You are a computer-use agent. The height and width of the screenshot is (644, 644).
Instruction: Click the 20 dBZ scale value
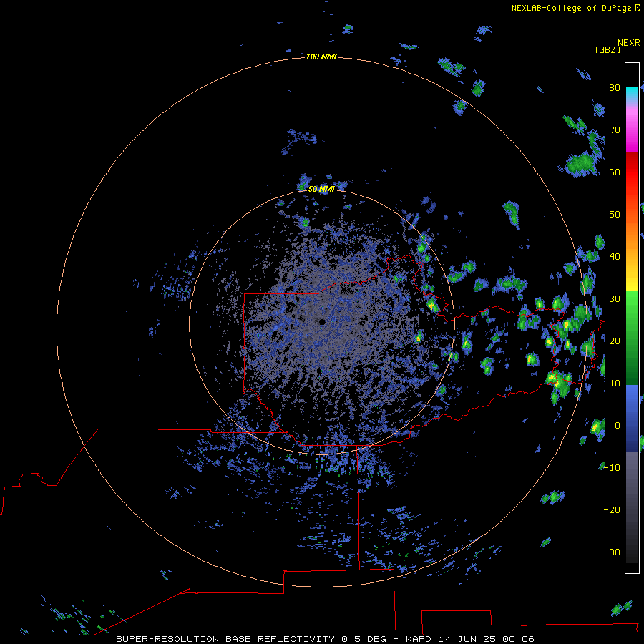pos(615,341)
